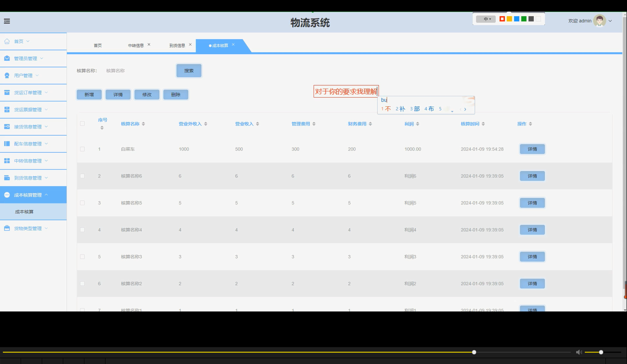Select the 首页 home icon in sidebar
Screen dimensions: 627x364
[x=7, y=41]
